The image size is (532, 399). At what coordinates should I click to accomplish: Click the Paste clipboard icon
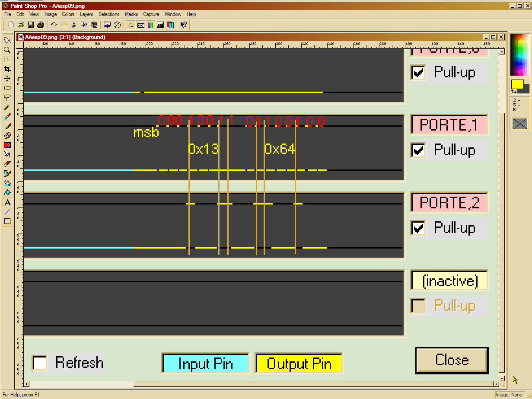tap(94, 25)
